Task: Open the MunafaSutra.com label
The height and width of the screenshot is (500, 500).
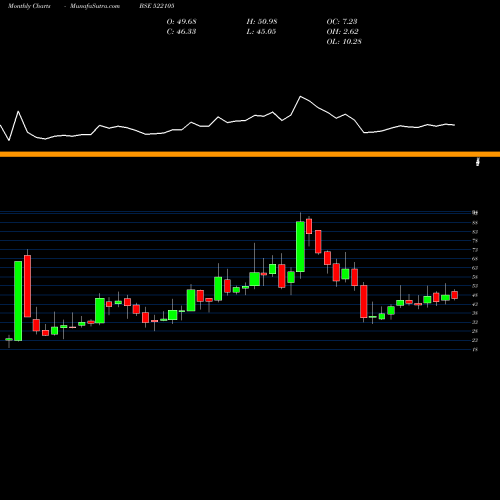Action: click(95, 6)
